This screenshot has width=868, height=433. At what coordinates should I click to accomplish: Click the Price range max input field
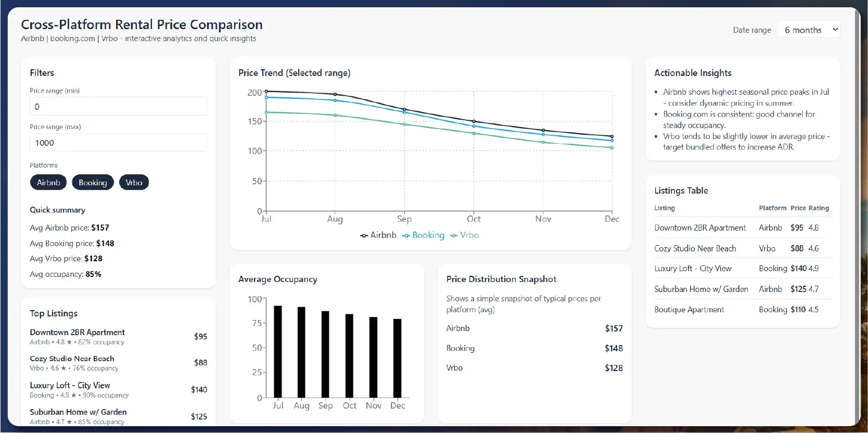point(118,143)
